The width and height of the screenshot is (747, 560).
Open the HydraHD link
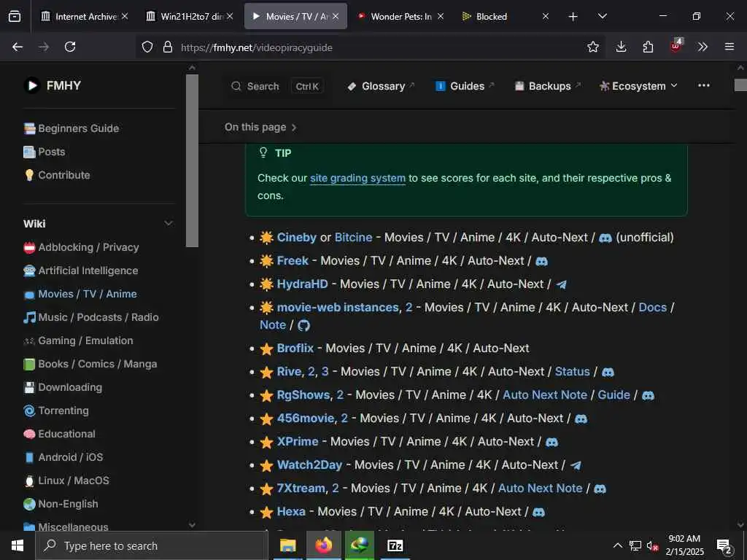(303, 284)
